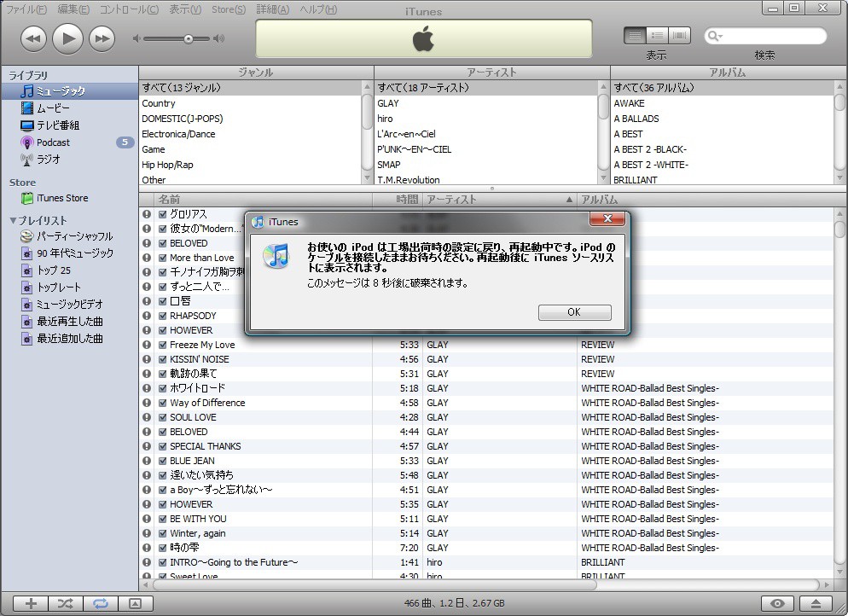
Task: Uncheck the Way of Difference checkbox
Action: point(162,403)
